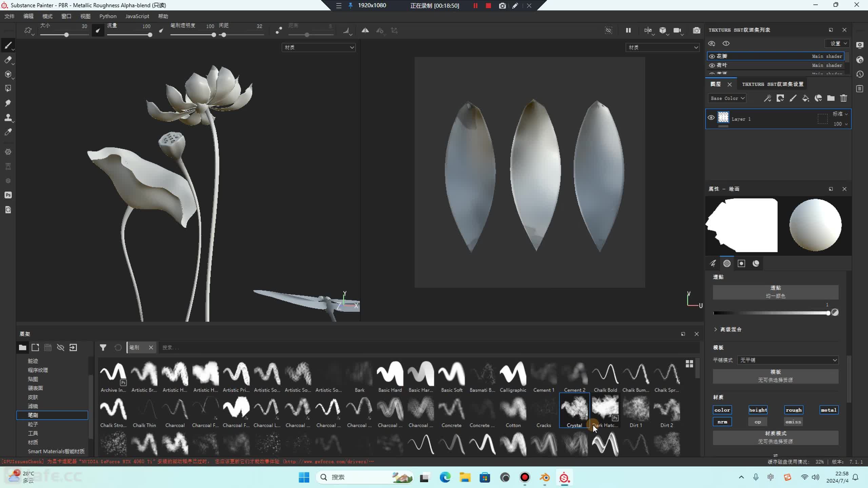This screenshot has height=488, width=868.
Task: Add a smart material layer
Action: [x=818, y=98]
